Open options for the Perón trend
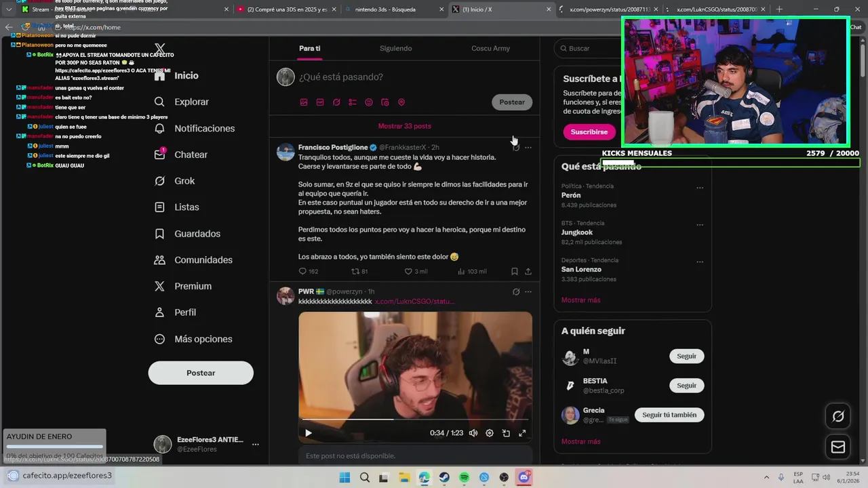The width and height of the screenshot is (868, 488). click(700, 188)
